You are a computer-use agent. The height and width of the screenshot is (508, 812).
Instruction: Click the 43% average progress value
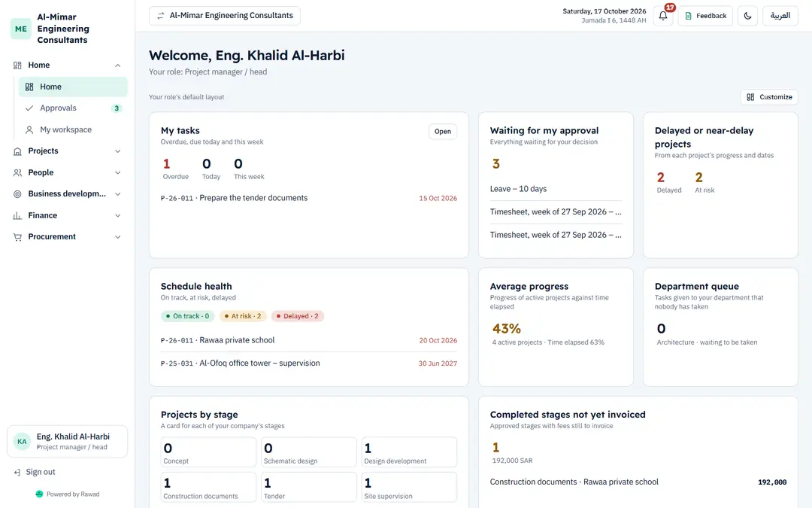(507, 329)
